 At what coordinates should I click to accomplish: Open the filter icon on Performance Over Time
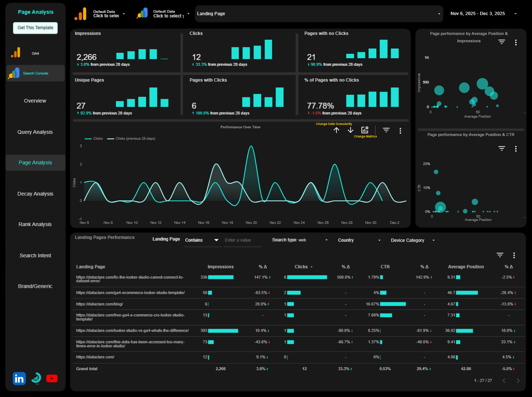pyautogui.click(x=386, y=130)
